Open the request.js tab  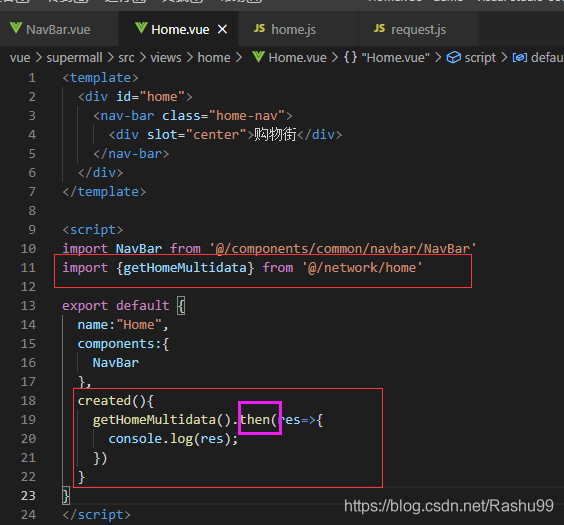tap(418, 29)
